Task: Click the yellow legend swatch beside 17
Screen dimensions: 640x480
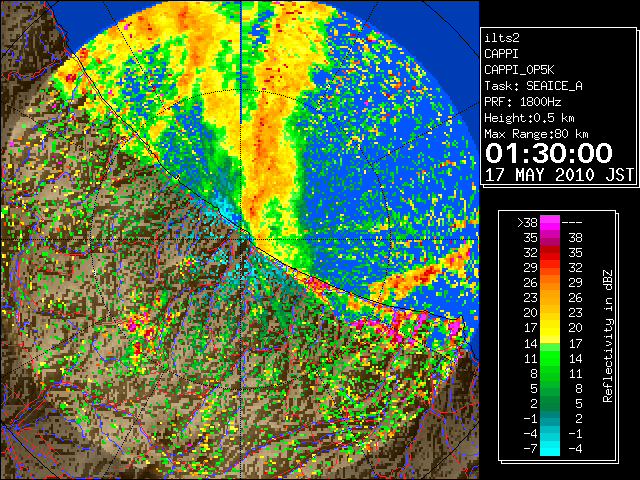Action: coord(550,328)
